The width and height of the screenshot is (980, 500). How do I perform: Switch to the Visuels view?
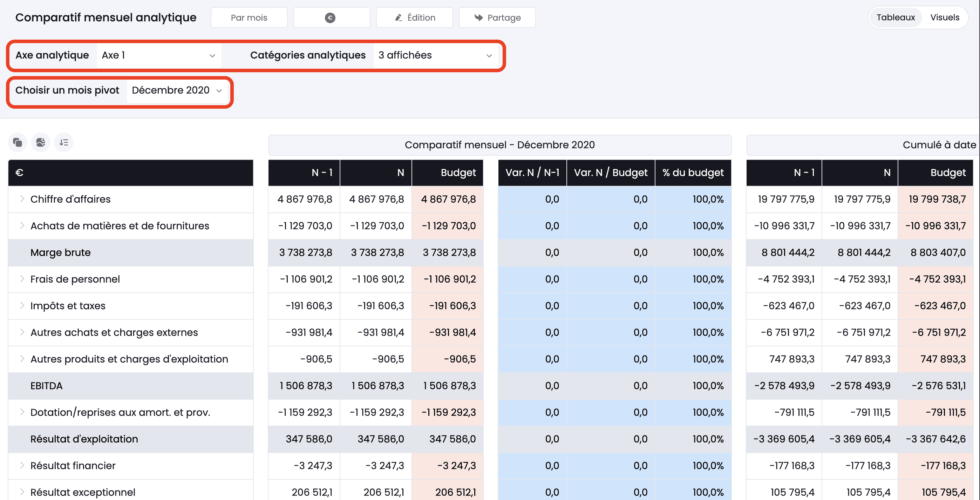[x=945, y=18]
